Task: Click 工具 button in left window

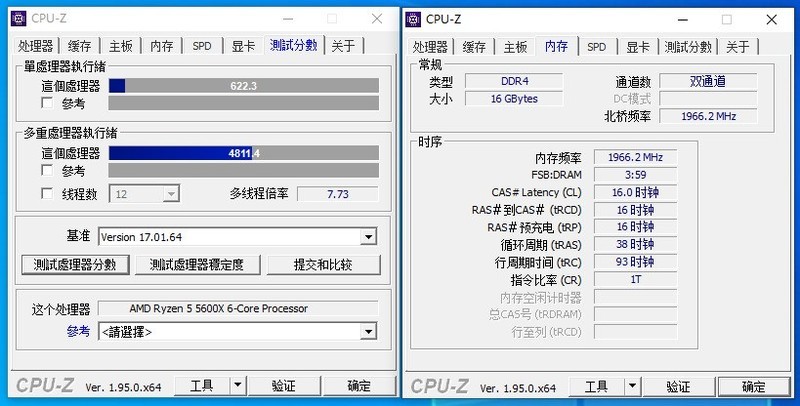Action: pyautogui.click(x=202, y=386)
